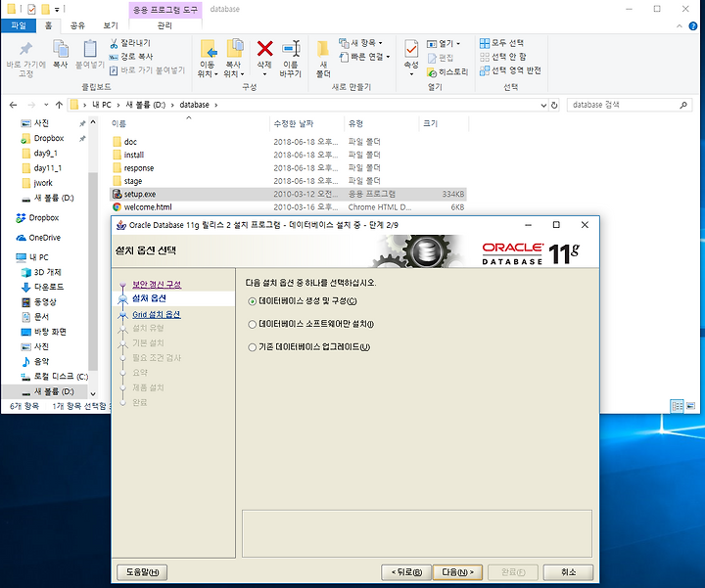Expand address bar history dropdown
This screenshot has height=588, width=705.
coord(543,105)
